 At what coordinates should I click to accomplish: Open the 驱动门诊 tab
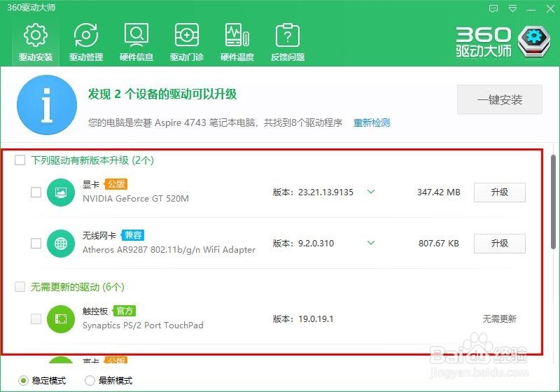click(187, 43)
